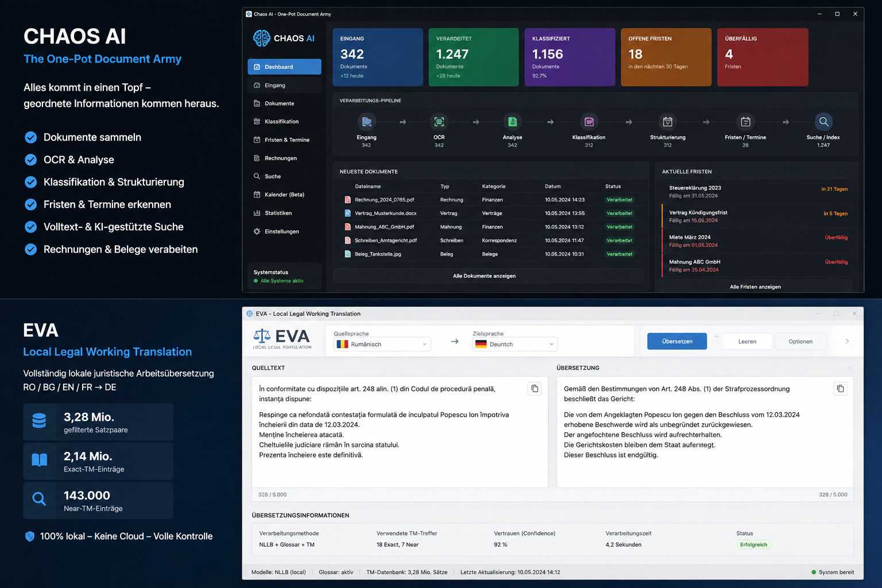882x588 pixels.
Task: Open the Optionen button in EVA
Action: click(x=800, y=342)
